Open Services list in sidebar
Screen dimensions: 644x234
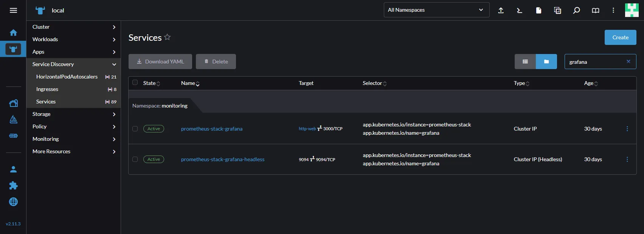point(73,102)
